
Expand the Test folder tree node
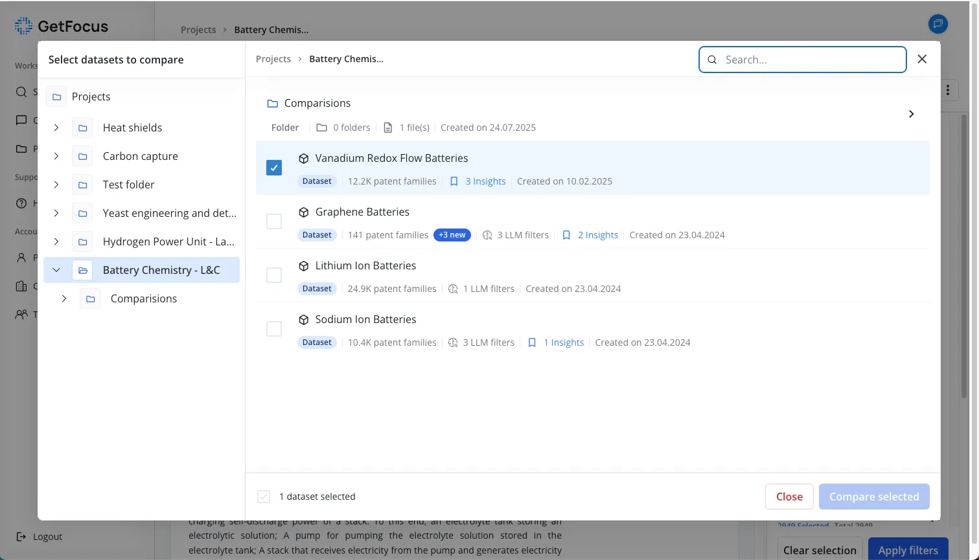(x=56, y=185)
